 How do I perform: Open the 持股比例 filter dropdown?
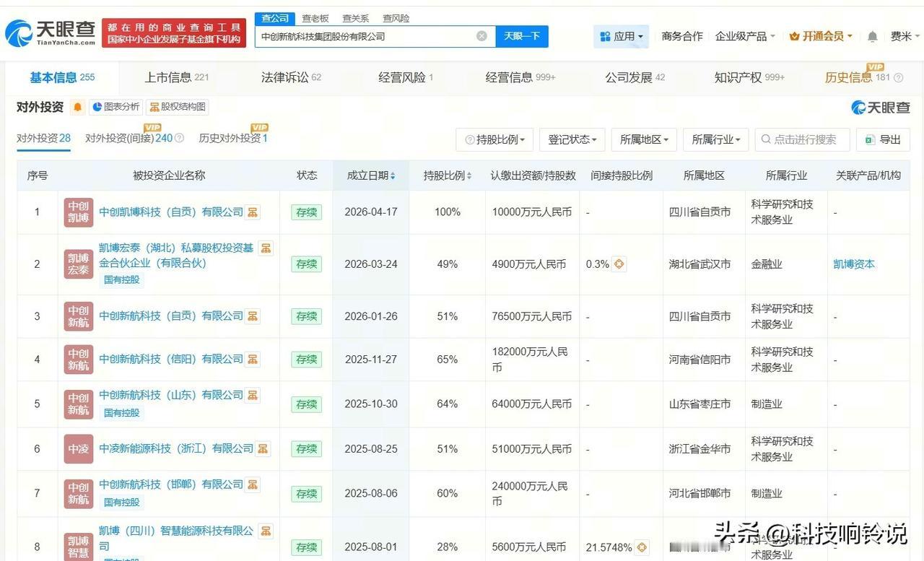pos(494,139)
